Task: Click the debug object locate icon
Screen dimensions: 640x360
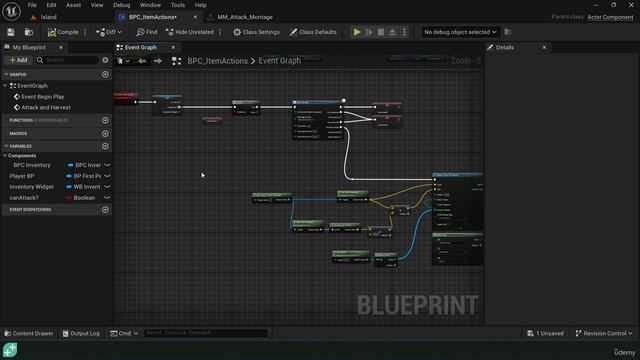Action: coord(508,32)
